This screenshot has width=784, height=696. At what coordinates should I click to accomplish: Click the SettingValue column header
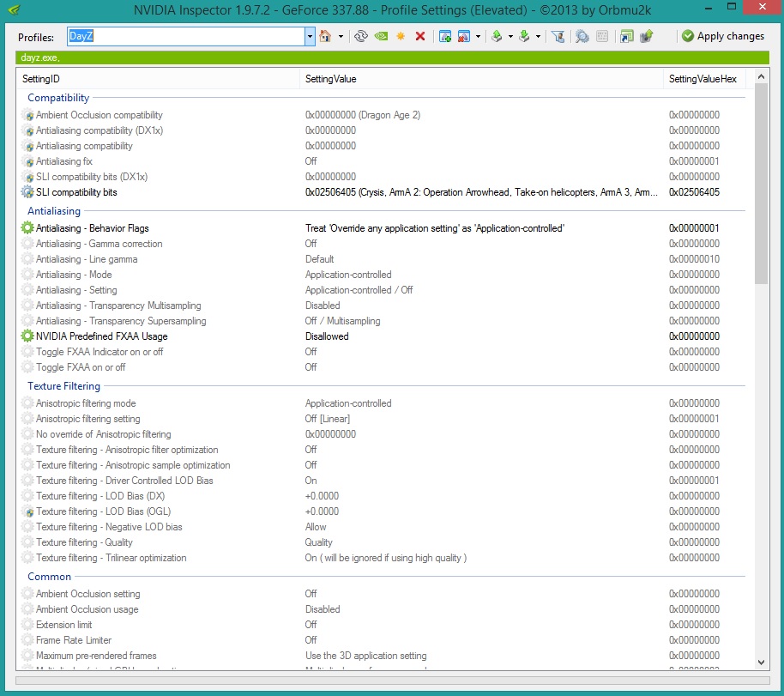tap(481, 79)
